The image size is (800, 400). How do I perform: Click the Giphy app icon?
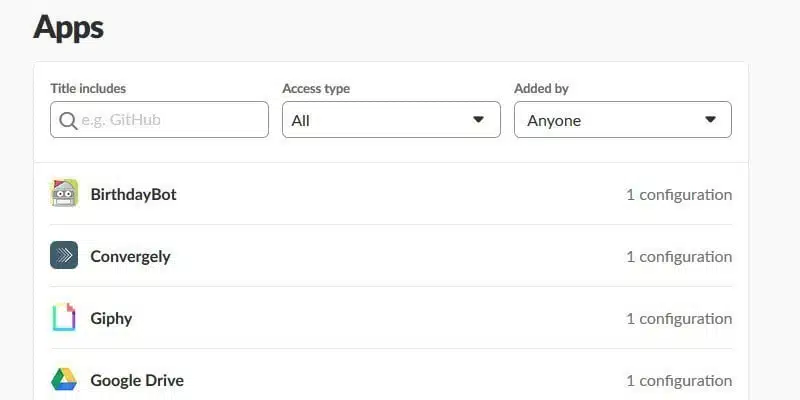(x=64, y=317)
